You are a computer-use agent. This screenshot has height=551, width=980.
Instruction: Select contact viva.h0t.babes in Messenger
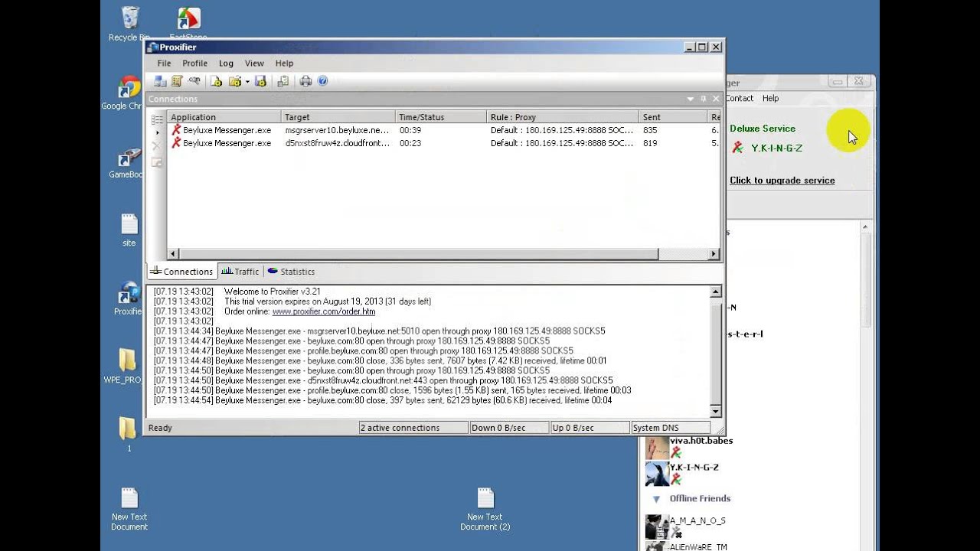[701, 441]
